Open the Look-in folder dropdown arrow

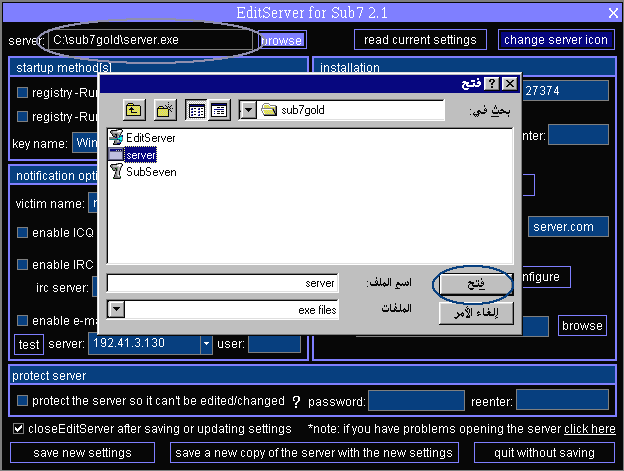pyautogui.click(x=248, y=110)
